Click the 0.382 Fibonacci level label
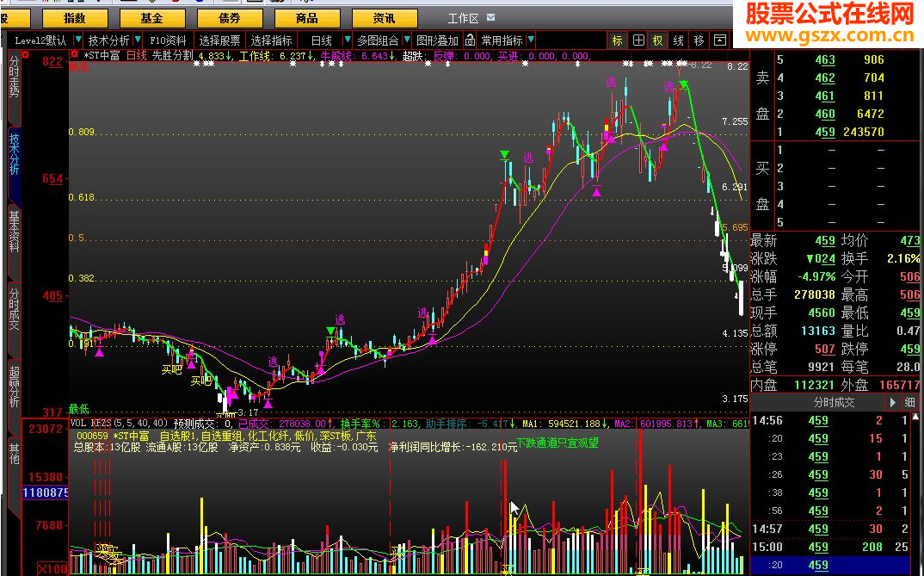 pyautogui.click(x=82, y=278)
